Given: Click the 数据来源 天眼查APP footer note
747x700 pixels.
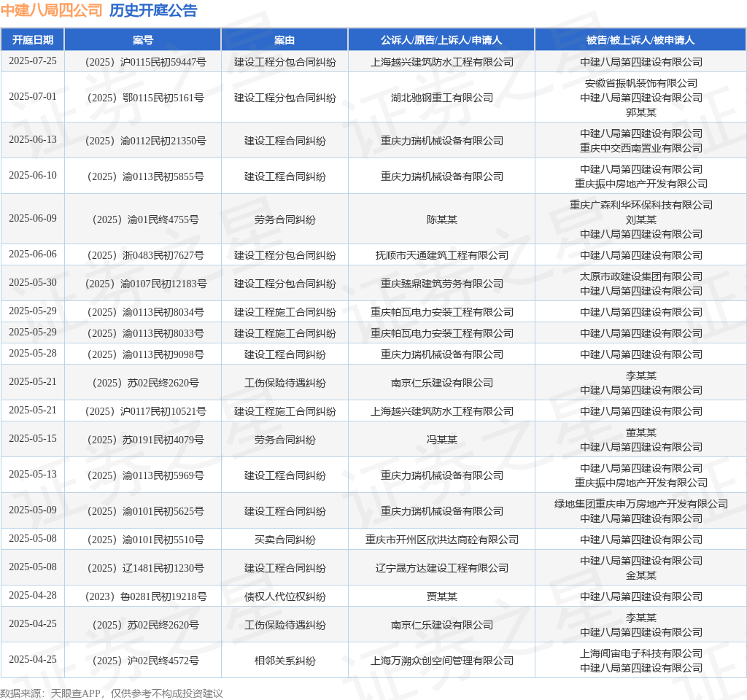Looking at the screenshot, I should [x=112, y=693].
